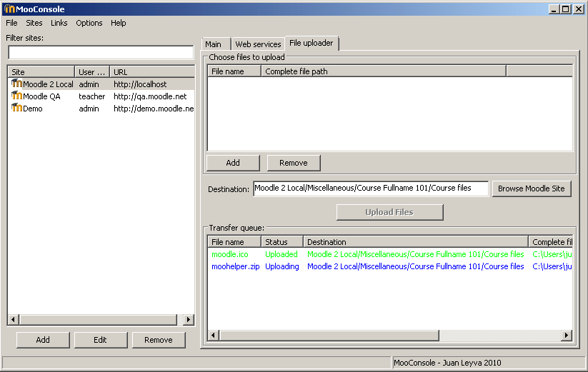Select the Moodle QA site row
The image size is (588, 372).
pos(101,96)
